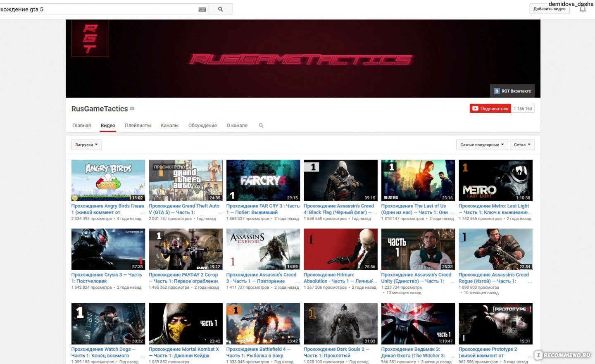The width and height of the screenshot is (595, 364).
Task: Click title Прохождение Battlefield 4
Action: coord(259,352)
